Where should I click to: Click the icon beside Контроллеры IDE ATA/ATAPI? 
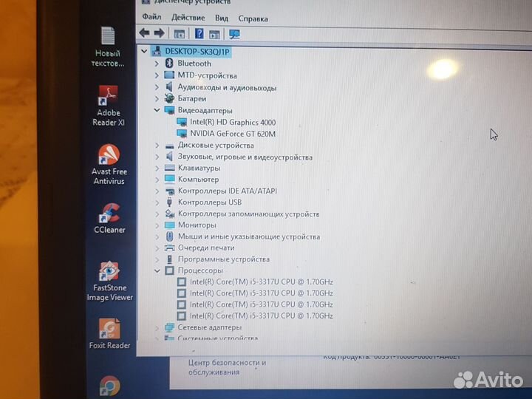170,191
